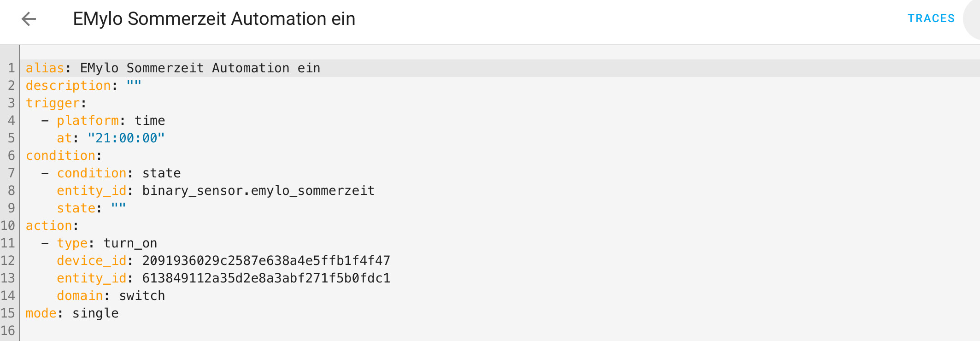Click line number 16 in the gutter

8,331
